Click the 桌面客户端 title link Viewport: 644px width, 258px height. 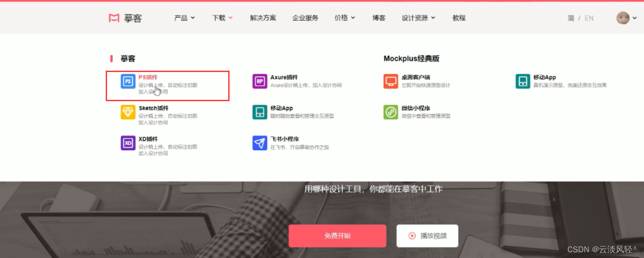click(x=416, y=77)
